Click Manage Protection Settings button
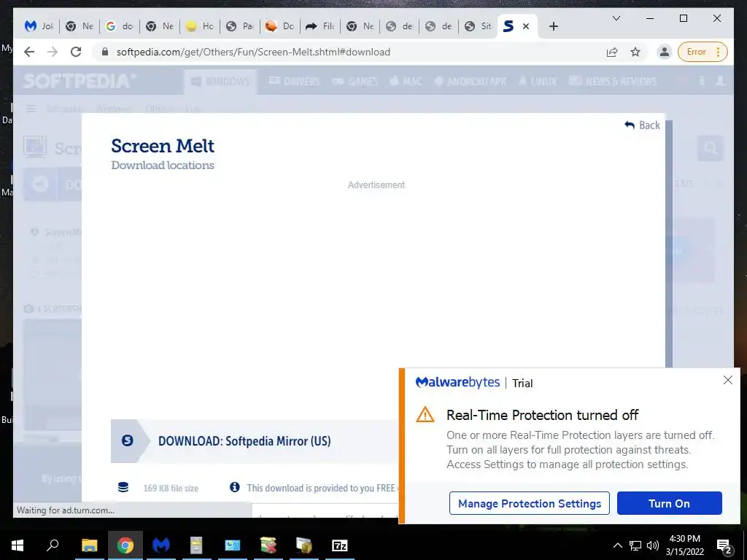 [530, 503]
